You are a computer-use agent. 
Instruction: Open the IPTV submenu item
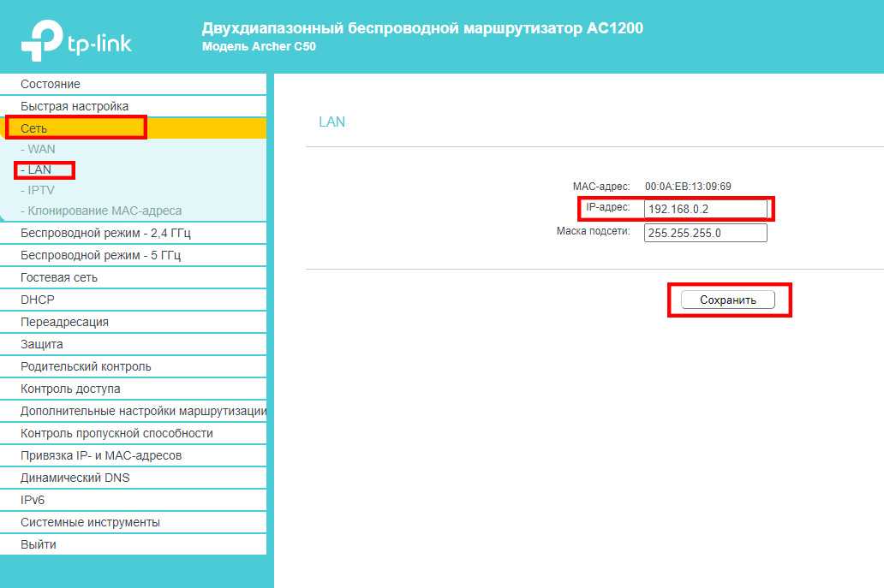point(41,190)
